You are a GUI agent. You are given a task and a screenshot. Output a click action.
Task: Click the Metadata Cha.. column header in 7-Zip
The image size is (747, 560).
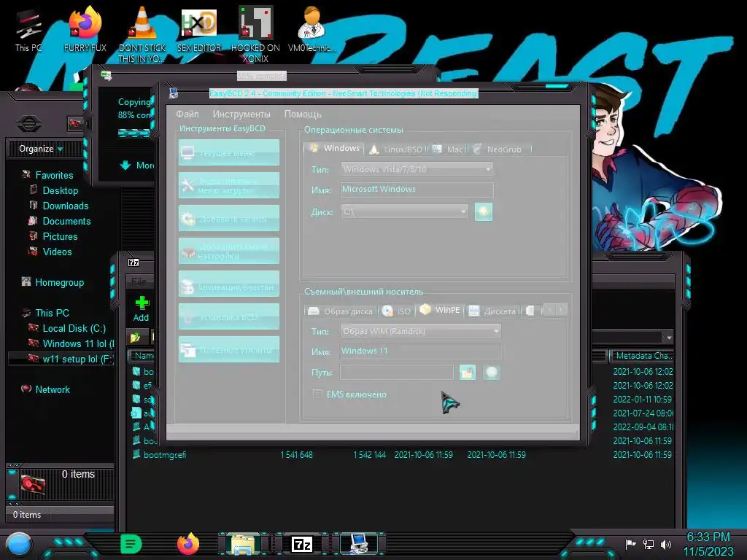(642, 356)
